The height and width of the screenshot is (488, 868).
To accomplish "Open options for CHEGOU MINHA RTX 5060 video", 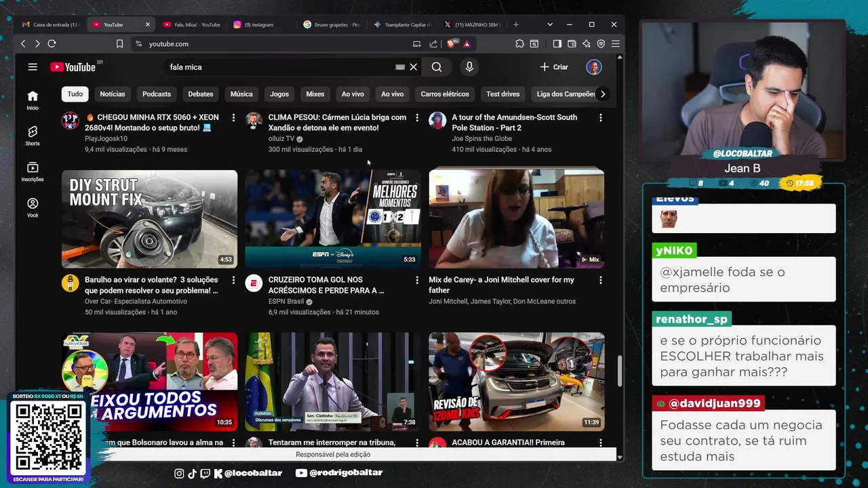I will [x=234, y=118].
